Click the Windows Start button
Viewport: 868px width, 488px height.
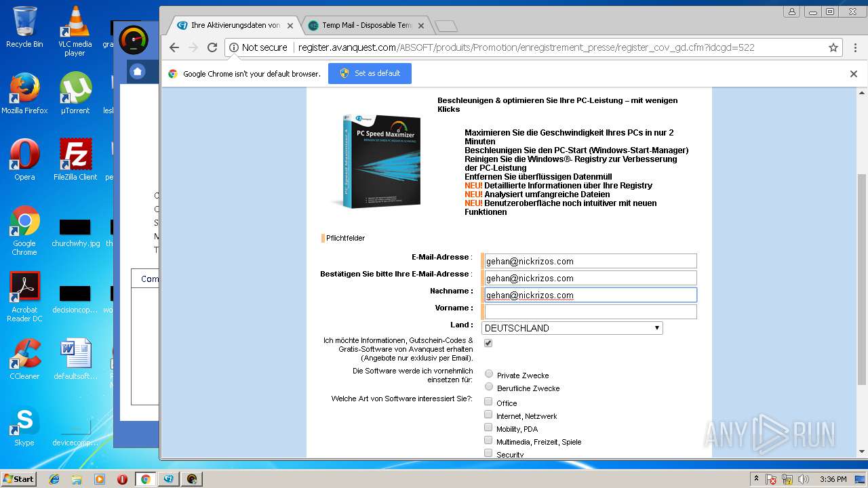18,479
